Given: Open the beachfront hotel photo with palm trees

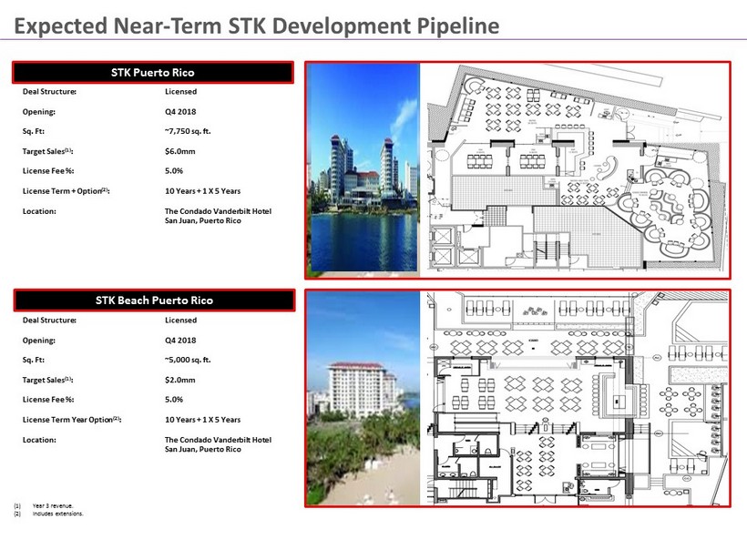Looking at the screenshot, I should point(363,398).
